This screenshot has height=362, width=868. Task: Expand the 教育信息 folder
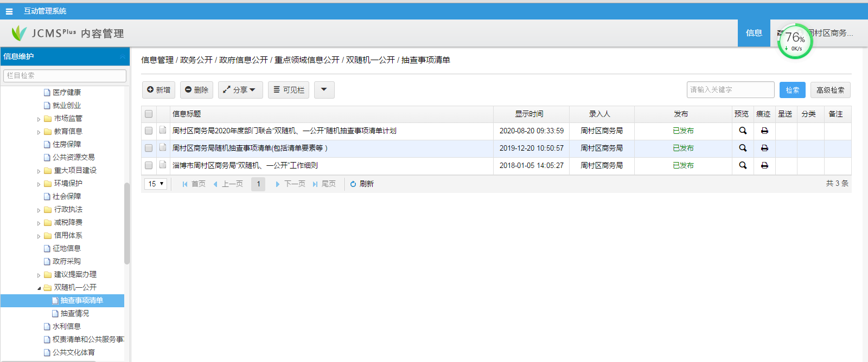click(x=39, y=132)
